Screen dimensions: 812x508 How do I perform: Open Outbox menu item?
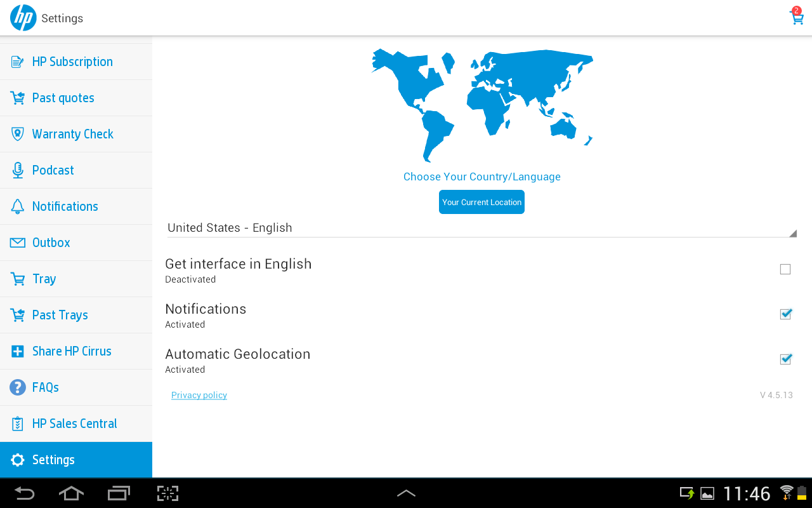[76, 243]
